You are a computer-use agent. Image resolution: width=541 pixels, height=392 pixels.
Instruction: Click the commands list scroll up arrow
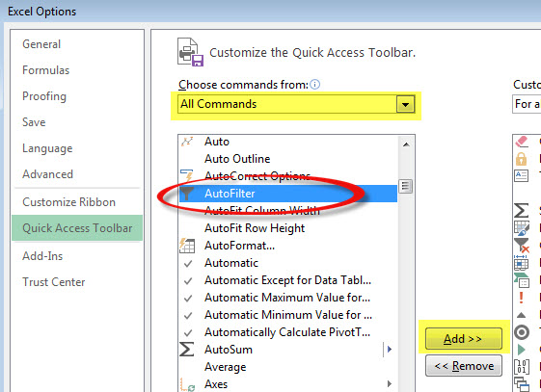406,144
